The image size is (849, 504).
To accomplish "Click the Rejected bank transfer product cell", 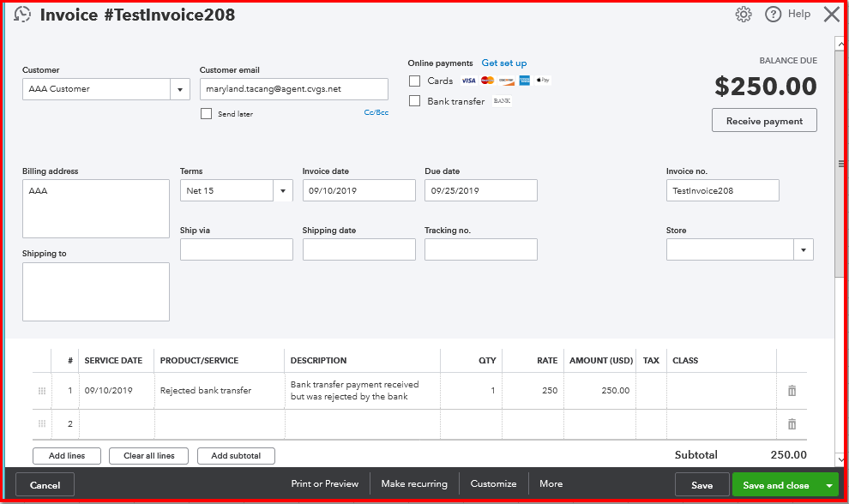I will (x=220, y=390).
